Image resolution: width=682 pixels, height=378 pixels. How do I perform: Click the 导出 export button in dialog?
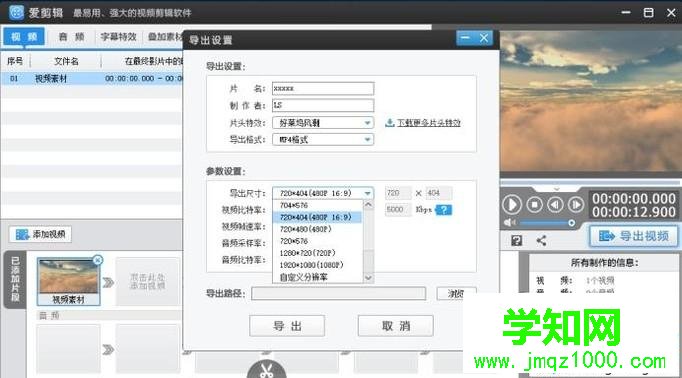(287, 326)
